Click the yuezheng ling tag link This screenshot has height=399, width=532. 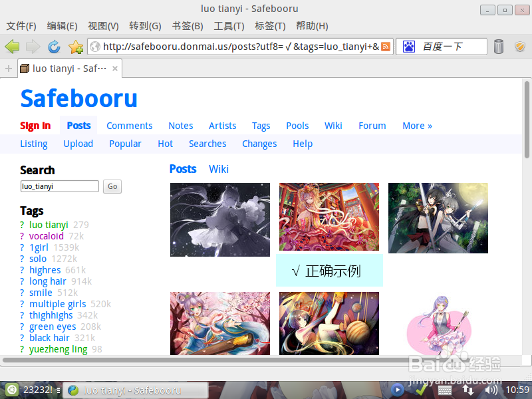pos(58,350)
